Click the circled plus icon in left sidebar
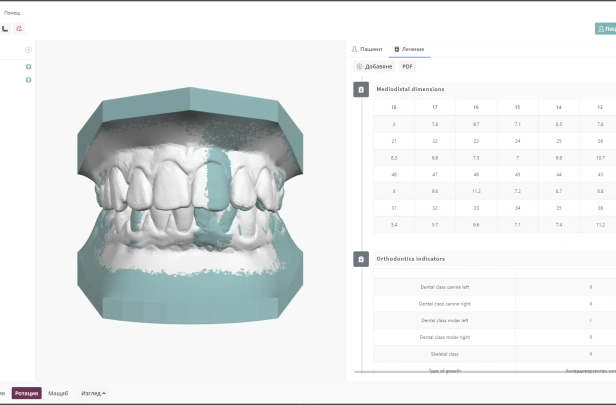 coord(28,49)
